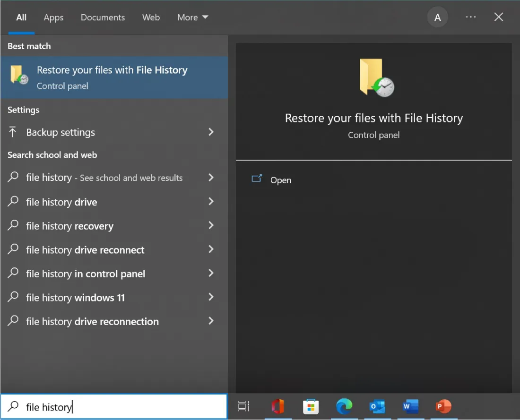Expand the 'file history recovery' suggestion
The width and height of the screenshot is (520, 420).
click(x=211, y=226)
